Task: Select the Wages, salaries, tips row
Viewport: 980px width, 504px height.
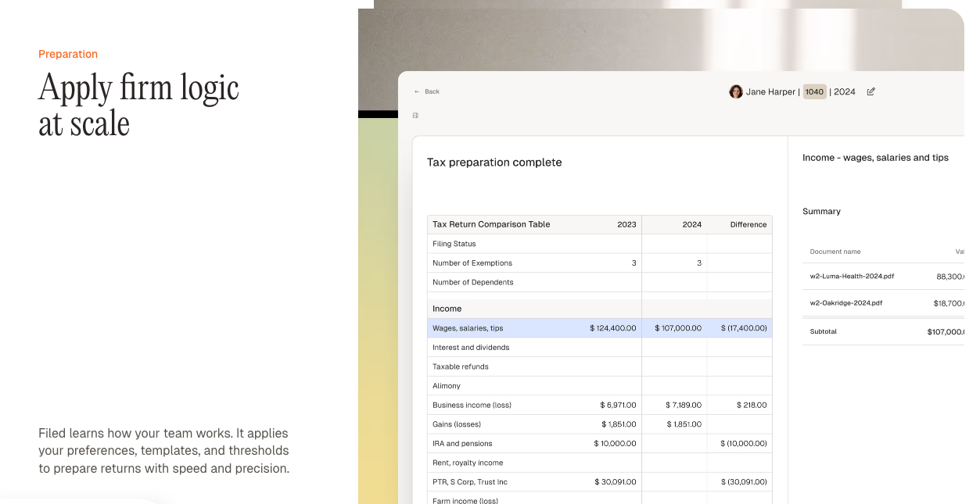Action: [x=600, y=328]
